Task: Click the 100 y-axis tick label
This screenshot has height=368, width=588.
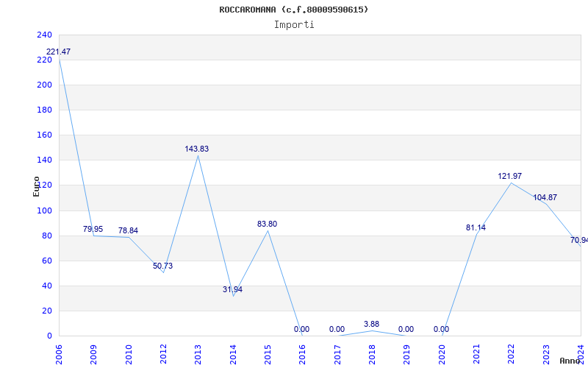Action: coord(44,210)
